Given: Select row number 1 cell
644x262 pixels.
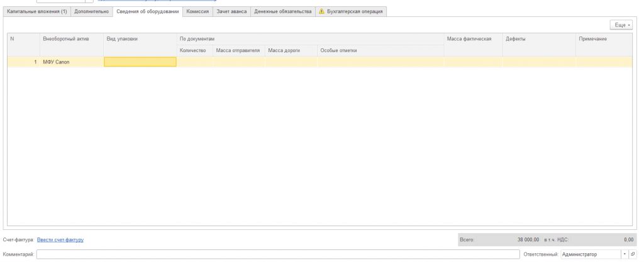Looking at the screenshot, I should point(24,62).
